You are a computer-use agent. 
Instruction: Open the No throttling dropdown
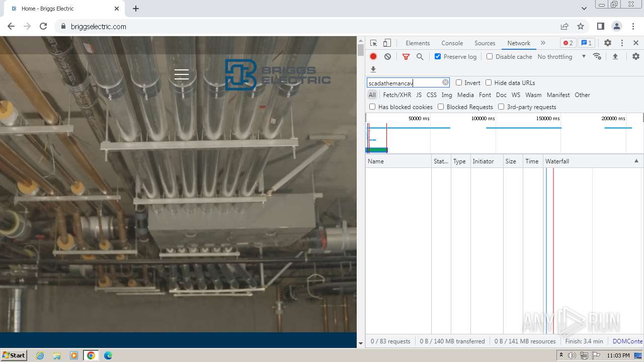coord(561,57)
